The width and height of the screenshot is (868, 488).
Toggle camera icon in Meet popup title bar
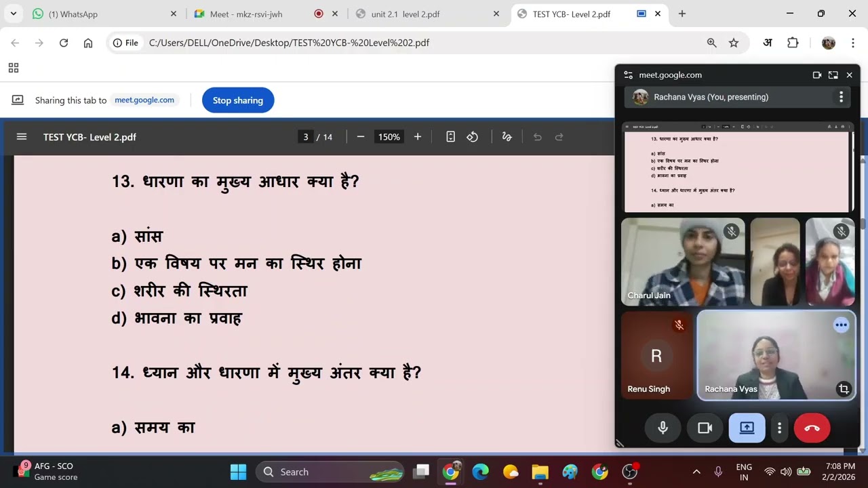(x=817, y=75)
